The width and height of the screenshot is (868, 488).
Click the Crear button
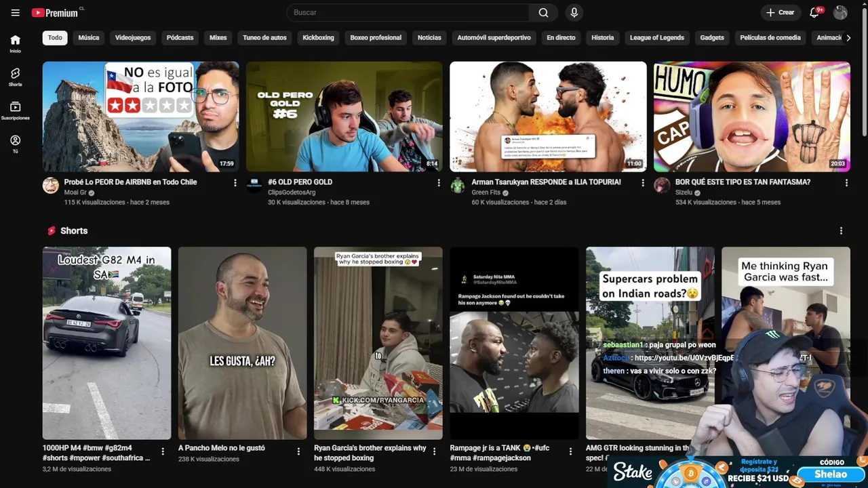(x=780, y=13)
